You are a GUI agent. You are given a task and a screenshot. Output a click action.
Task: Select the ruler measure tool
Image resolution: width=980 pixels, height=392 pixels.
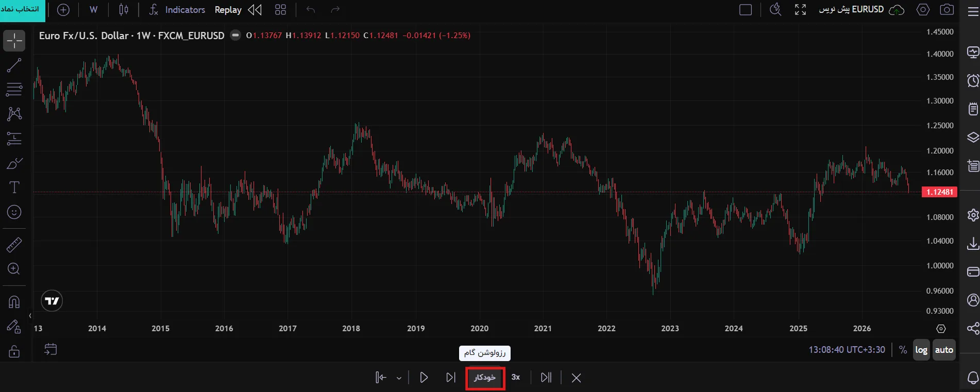coord(14,245)
